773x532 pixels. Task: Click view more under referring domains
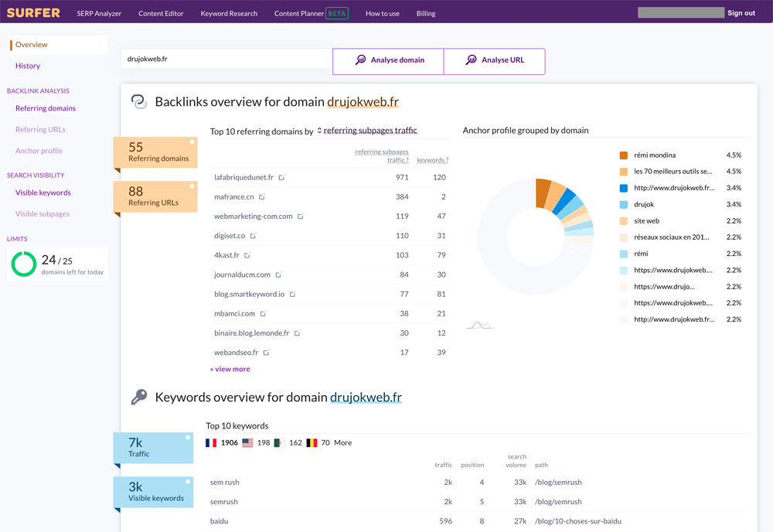pyautogui.click(x=230, y=370)
